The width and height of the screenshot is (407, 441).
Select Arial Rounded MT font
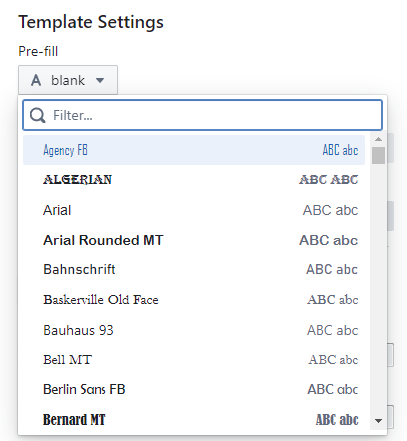click(194, 240)
